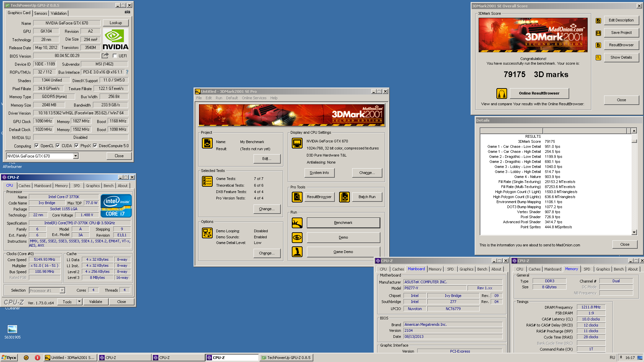Click the red Opera icon in taskbar
This screenshot has width=644, height=362.
pos(38,358)
